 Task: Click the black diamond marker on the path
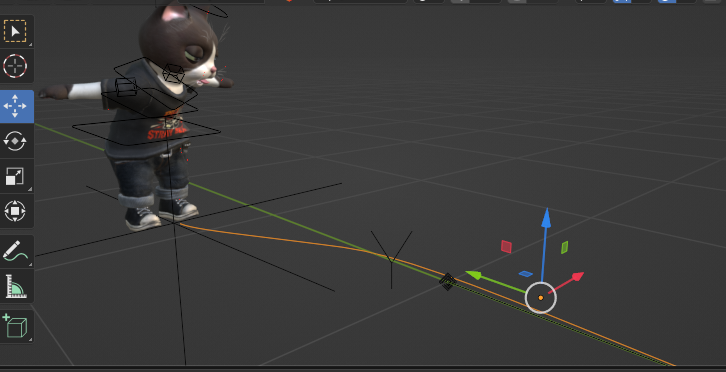pos(447,282)
